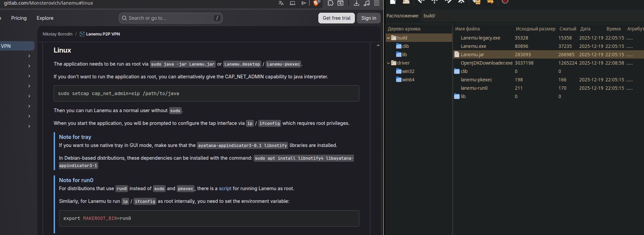
Task: Select the lanemu-pkexec file row
Action: coord(548,80)
